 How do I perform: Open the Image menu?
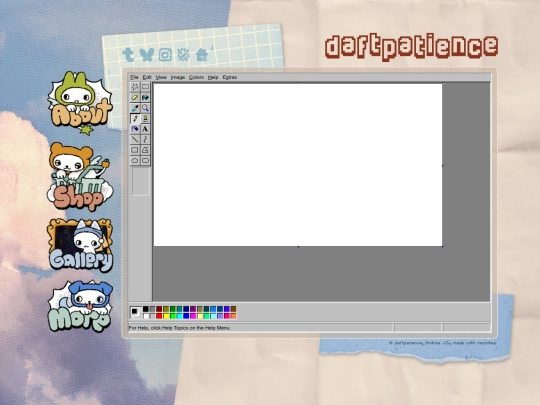(x=178, y=77)
